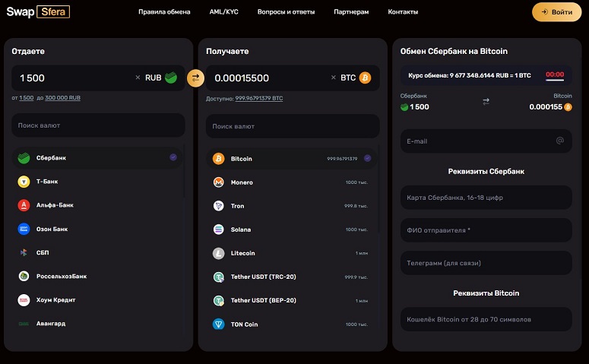Screen dimensions: 589x364
Task: Select the Сбербанк icon in the give list
Action: (24, 158)
